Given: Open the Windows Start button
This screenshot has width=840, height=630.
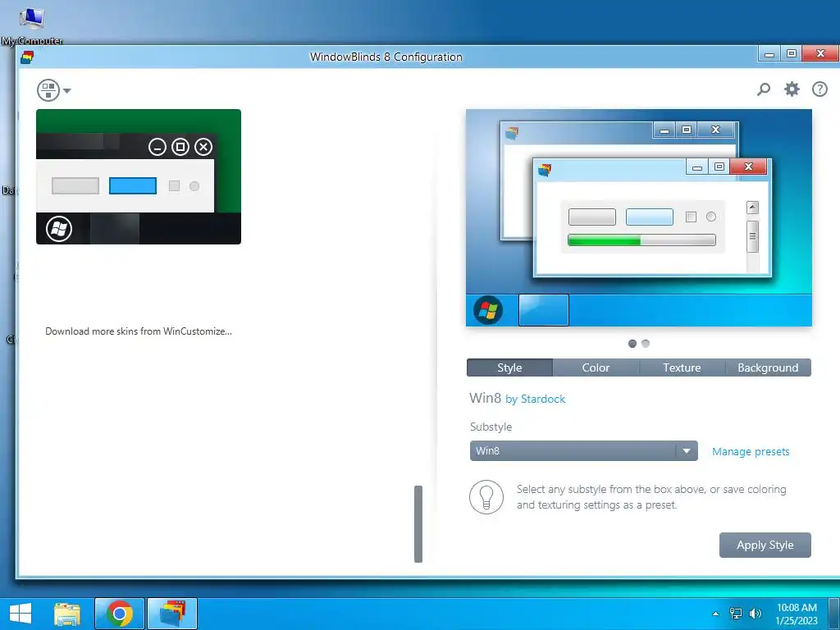Looking at the screenshot, I should tap(21, 614).
